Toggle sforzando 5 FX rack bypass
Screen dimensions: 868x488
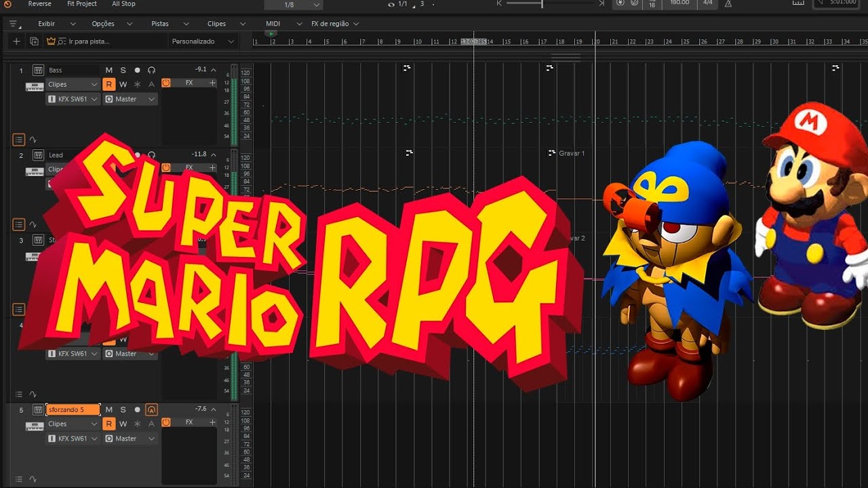pyautogui.click(x=166, y=422)
